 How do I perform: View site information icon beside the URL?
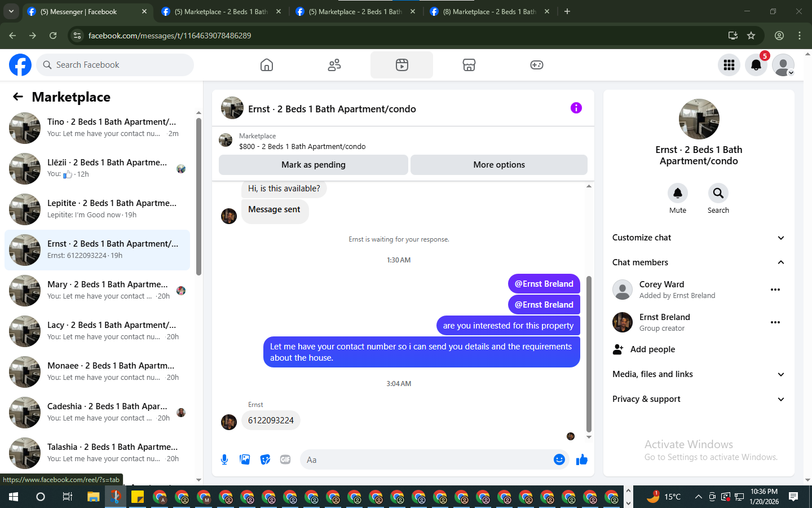77,36
